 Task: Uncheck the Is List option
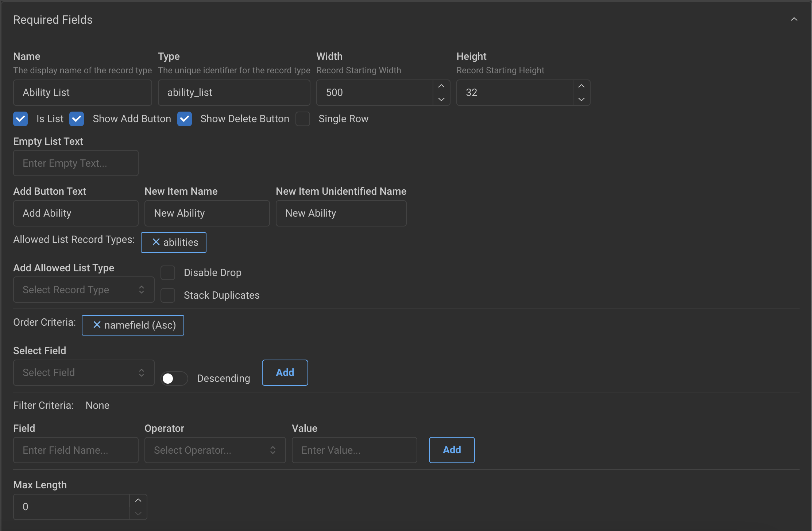[20, 119]
